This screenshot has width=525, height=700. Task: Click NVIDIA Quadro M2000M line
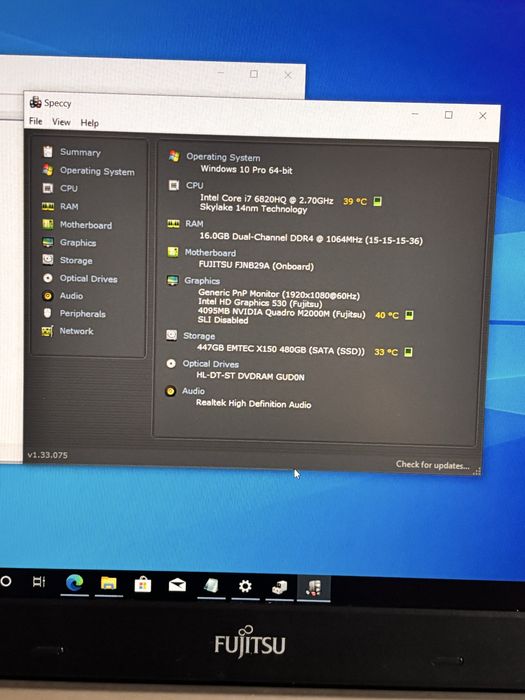click(x=281, y=313)
